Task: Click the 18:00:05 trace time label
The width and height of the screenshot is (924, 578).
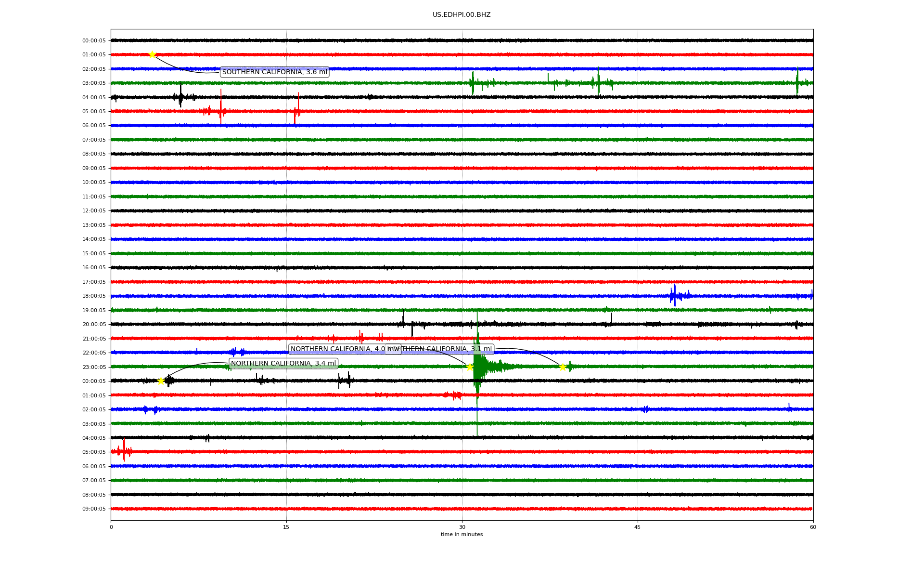Action: (94, 296)
